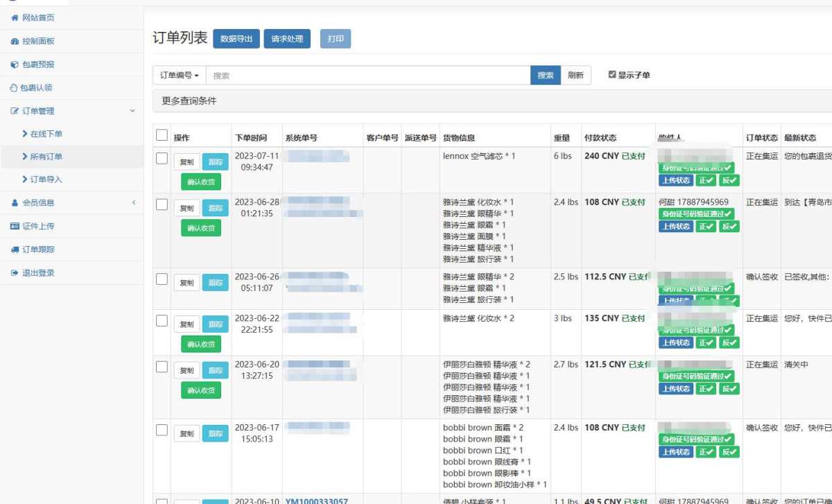Open 所有订单 submenu item
832x504 pixels.
[x=46, y=157]
